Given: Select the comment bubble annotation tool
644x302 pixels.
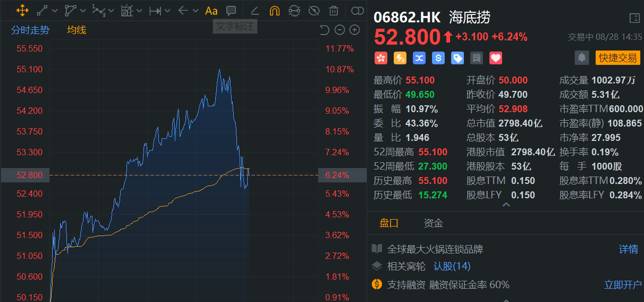Looking at the screenshot, I should click(x=231, y=10).
